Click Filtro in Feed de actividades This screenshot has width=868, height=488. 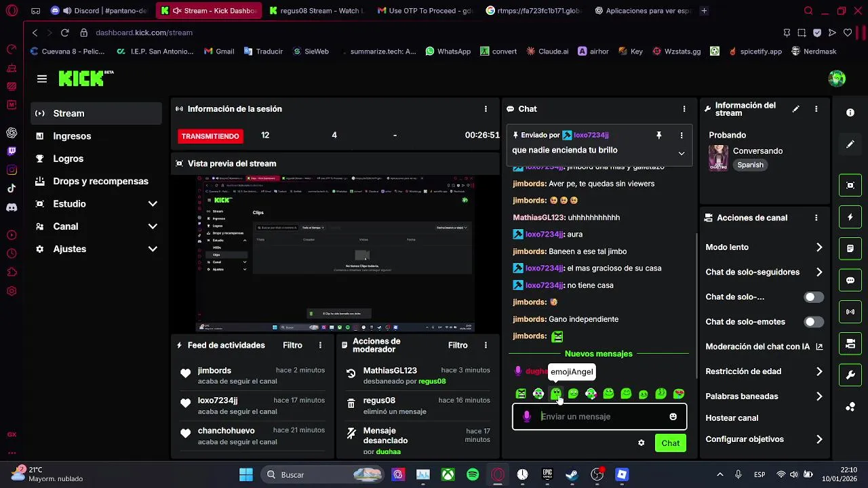292,345
